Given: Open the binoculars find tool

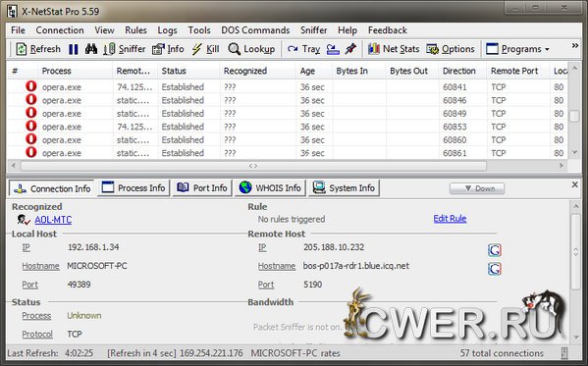Looking at the screenshot, I should (90, 49).
